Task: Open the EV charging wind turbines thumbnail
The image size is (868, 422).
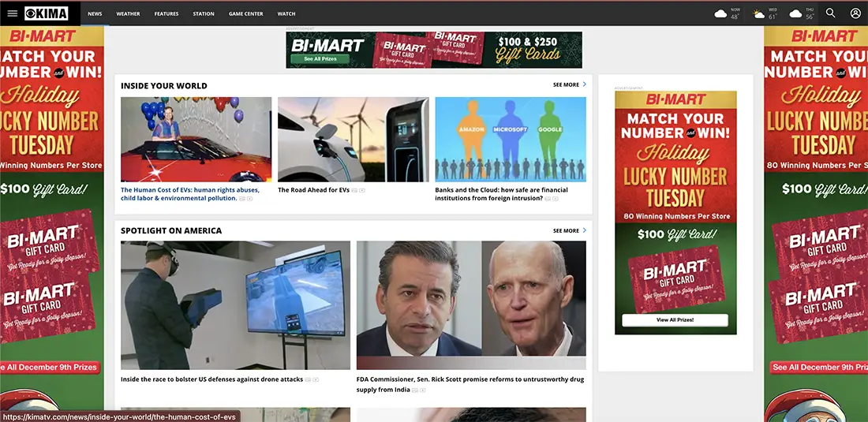Action: [354, 140]
